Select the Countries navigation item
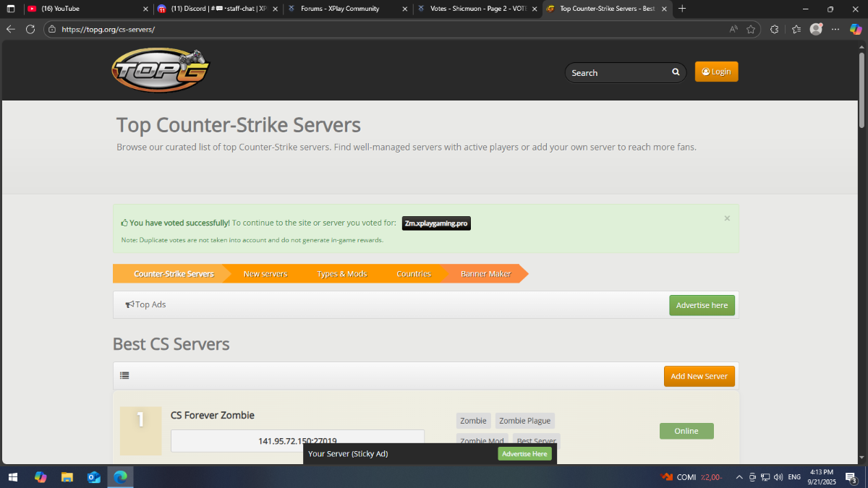 (414, 274)
